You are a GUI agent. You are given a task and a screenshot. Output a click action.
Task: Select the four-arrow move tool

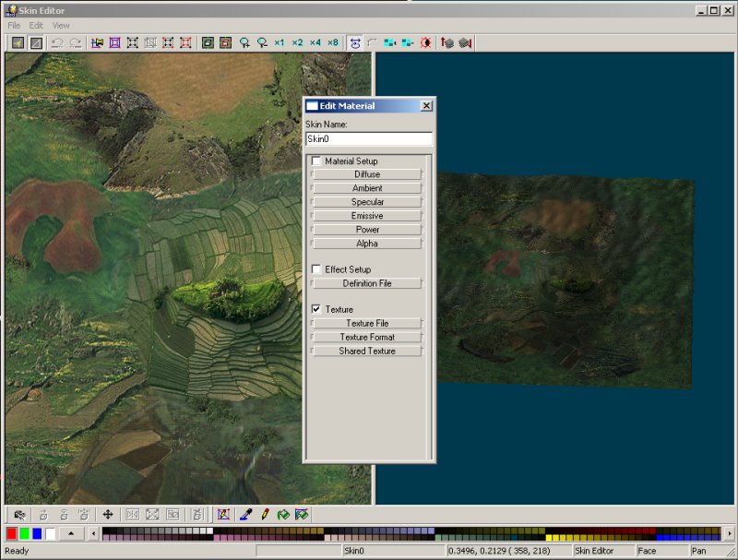click(107, 514)
